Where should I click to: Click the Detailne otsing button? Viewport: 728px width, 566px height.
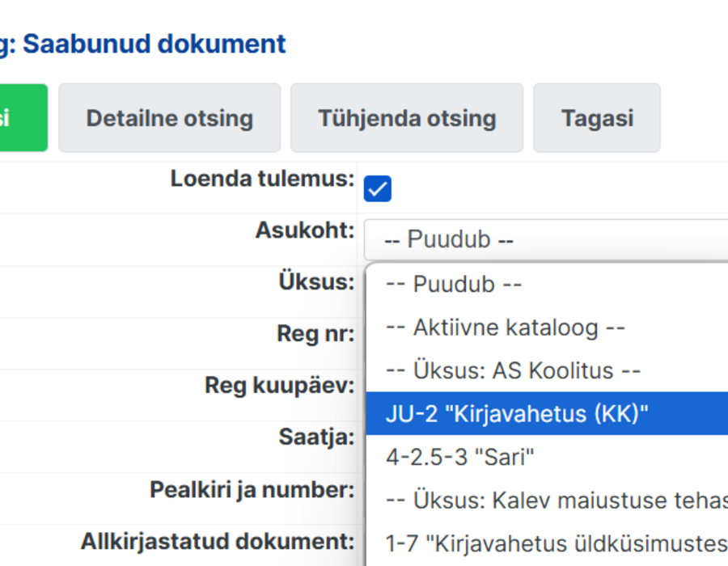tap(170, 118)
